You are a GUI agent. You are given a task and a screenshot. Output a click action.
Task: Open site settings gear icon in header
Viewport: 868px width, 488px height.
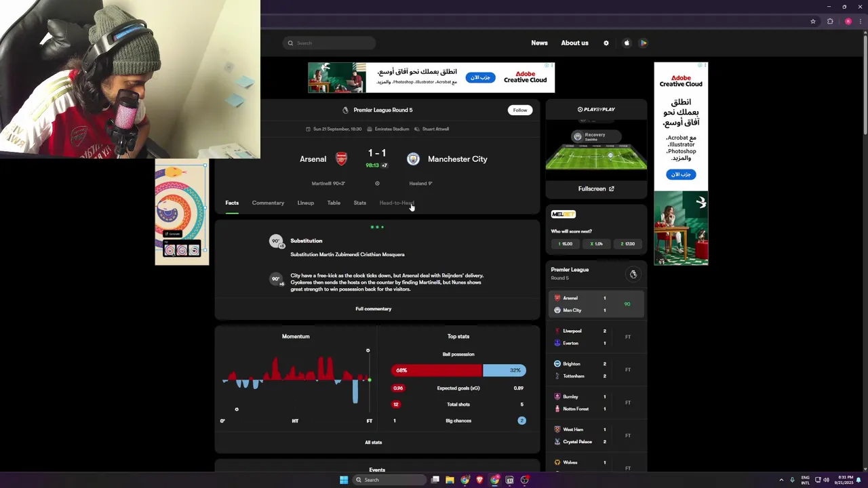606,43
